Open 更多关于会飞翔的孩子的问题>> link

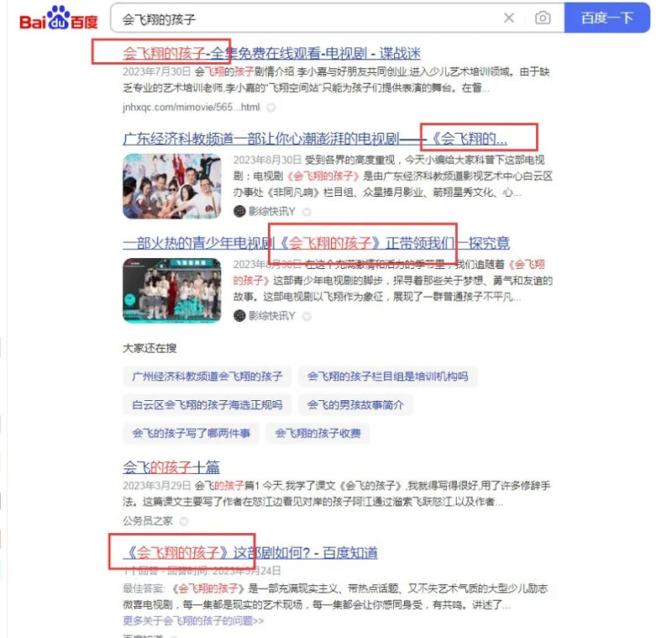193,621
